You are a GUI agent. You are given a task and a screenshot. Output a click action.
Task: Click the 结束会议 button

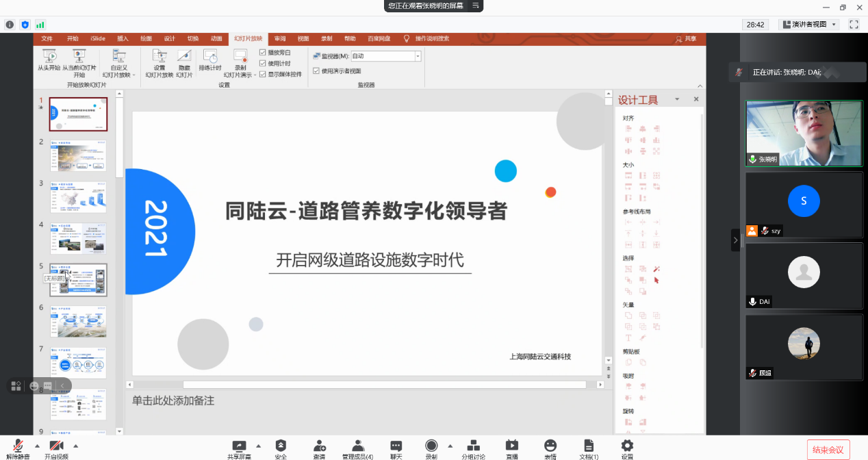828,450
